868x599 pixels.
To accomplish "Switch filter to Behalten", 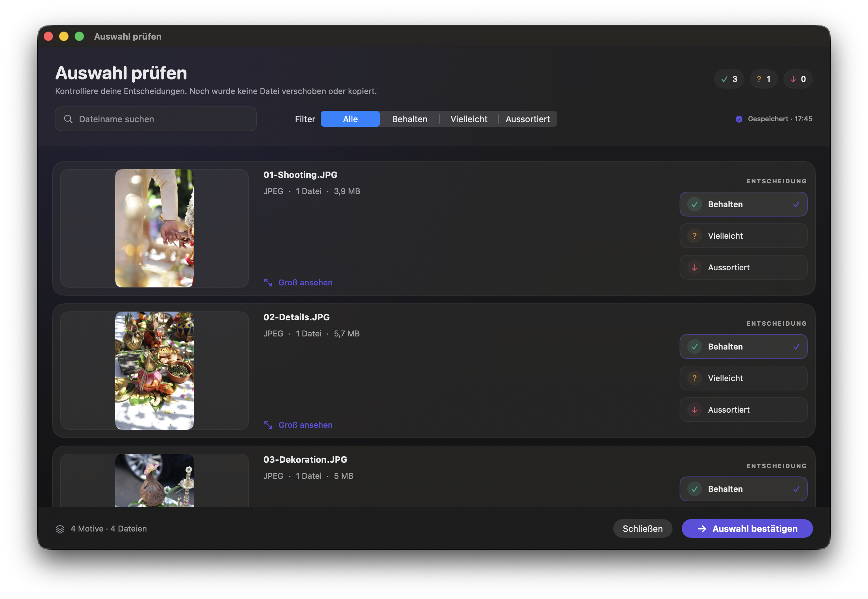I will coord(409,119).
